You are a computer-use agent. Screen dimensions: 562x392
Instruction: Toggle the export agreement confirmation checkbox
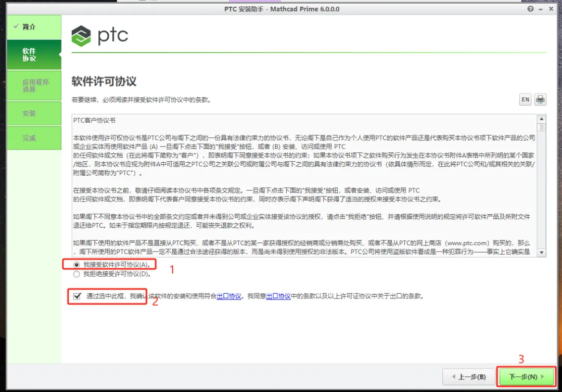point(77,296)
